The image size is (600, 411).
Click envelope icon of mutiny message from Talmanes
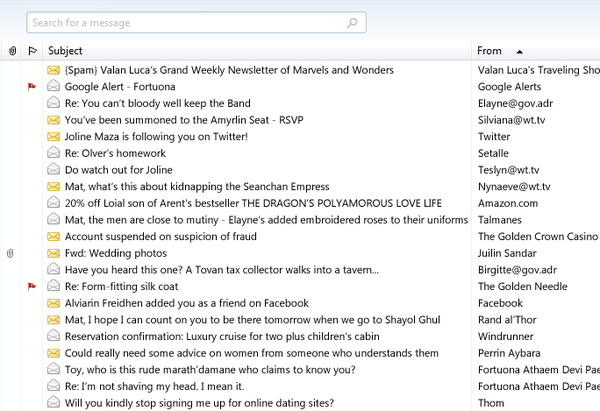tap(54, 219)
